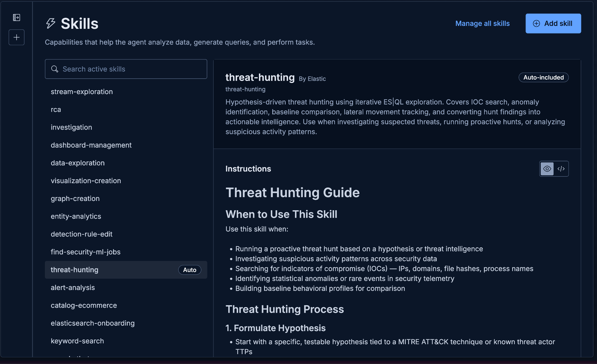The width and height of the screenshot is (597, 364).
Task: Click the Auto-included badge
Action: click(543, 77)
